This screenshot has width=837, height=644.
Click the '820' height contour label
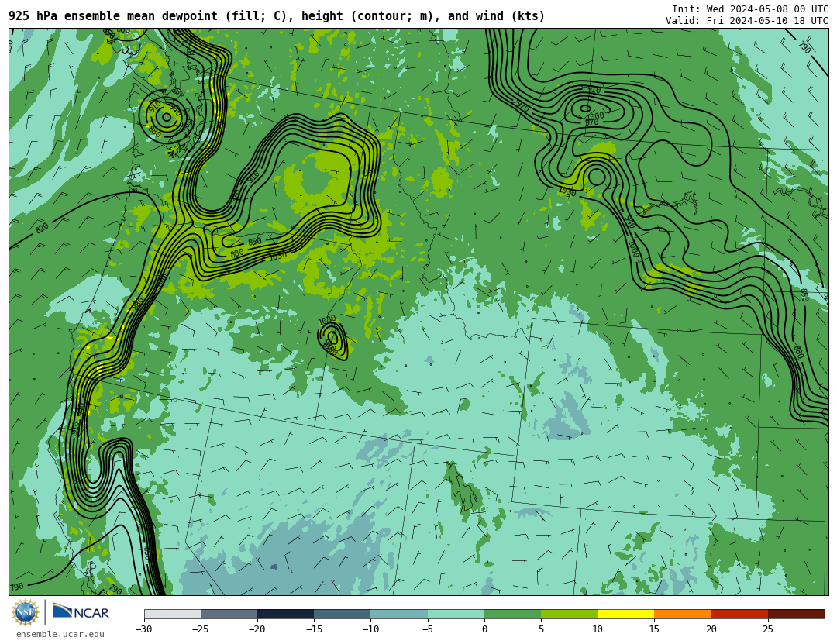[x=42, y=228]
